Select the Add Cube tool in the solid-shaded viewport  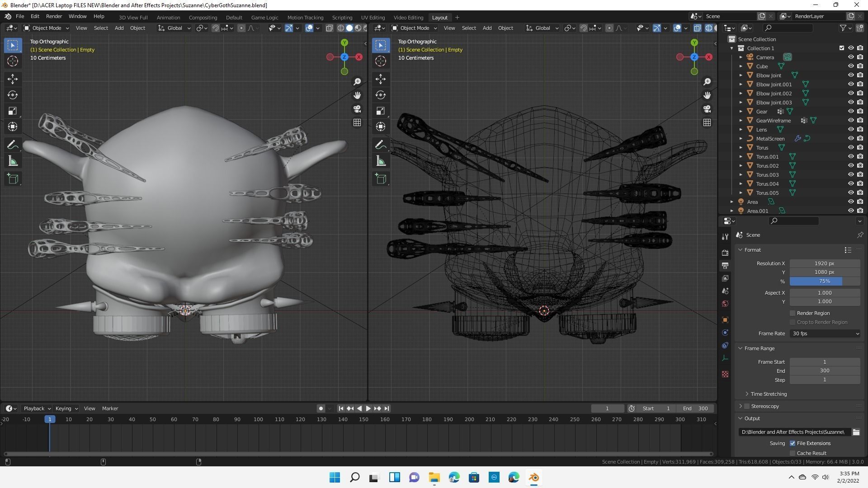click(13, 179)
